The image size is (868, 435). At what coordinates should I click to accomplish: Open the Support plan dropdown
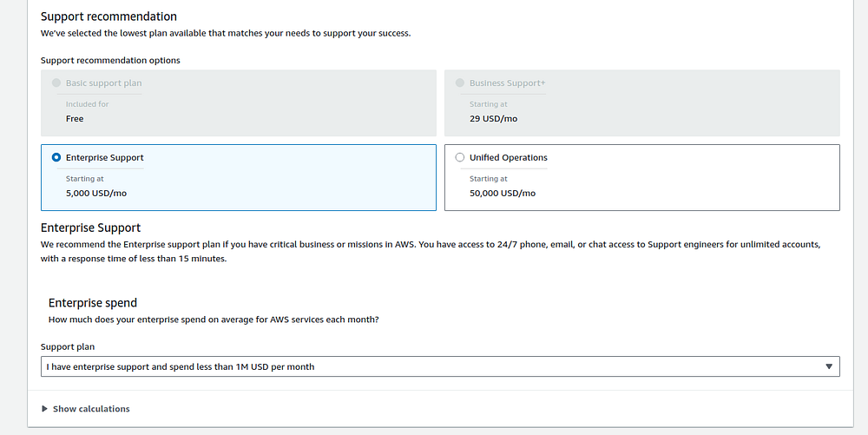pyautogui.click(x=440, y=366)
